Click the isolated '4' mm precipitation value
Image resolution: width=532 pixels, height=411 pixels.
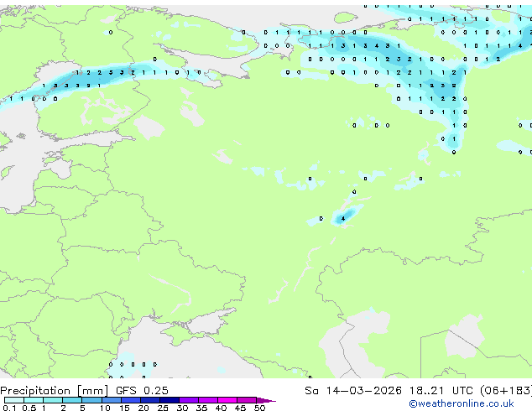tap(343, 219)
